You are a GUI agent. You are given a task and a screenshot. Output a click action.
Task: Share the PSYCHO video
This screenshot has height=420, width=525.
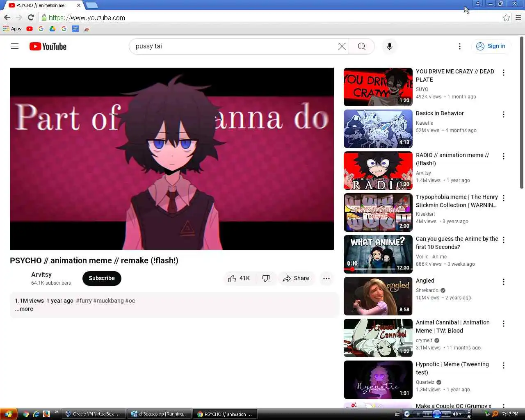296,278
